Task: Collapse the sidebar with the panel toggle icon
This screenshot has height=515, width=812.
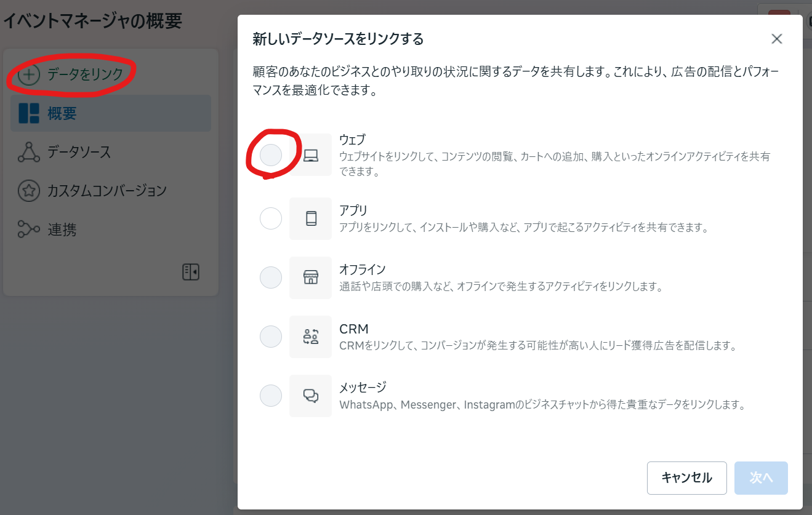Action: 191,272
